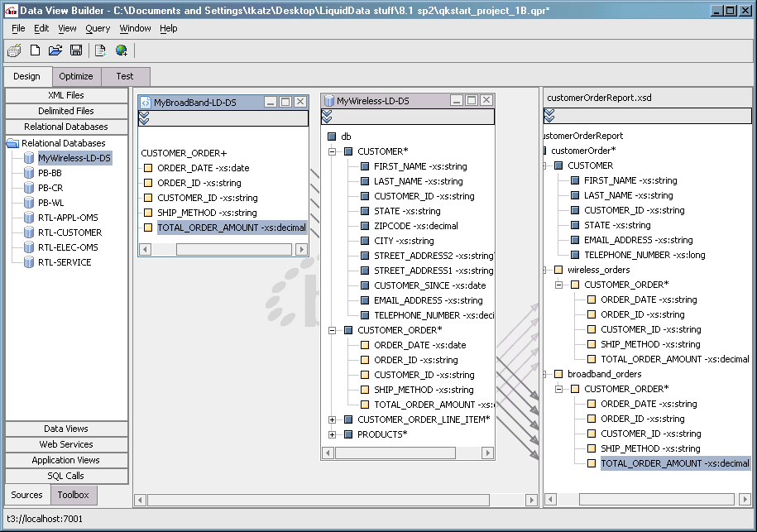757x532 pixels.
Task: Click the document list toolbar icon
Action: pyautogui.click(x=100, y=50)
